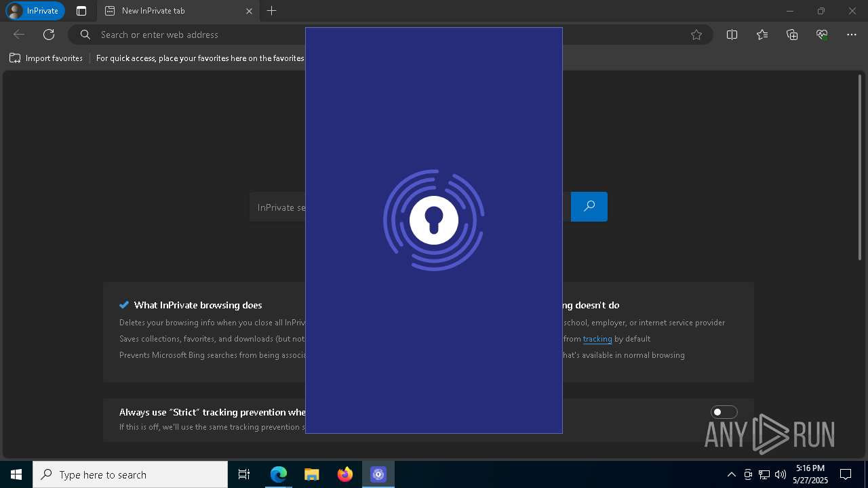This screenshot has width=868, height=488.
Task: Open Microsoft Edge from taskbar
Action: coord(279,474)
